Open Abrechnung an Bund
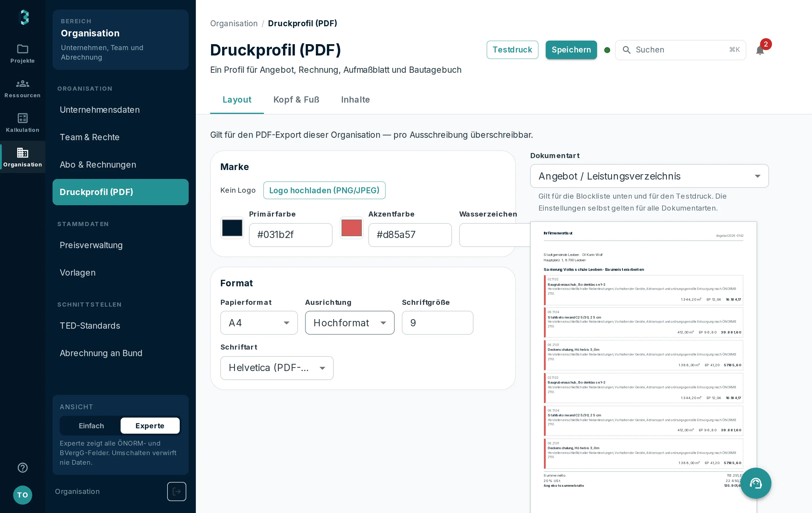Screen dimensions: 812x513 click(120, 353)
